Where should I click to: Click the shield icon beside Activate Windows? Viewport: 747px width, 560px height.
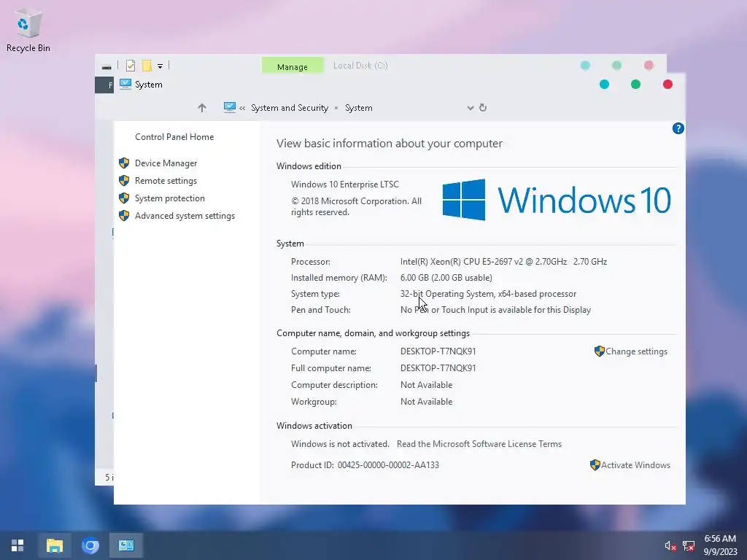click(x=595, y=464)
